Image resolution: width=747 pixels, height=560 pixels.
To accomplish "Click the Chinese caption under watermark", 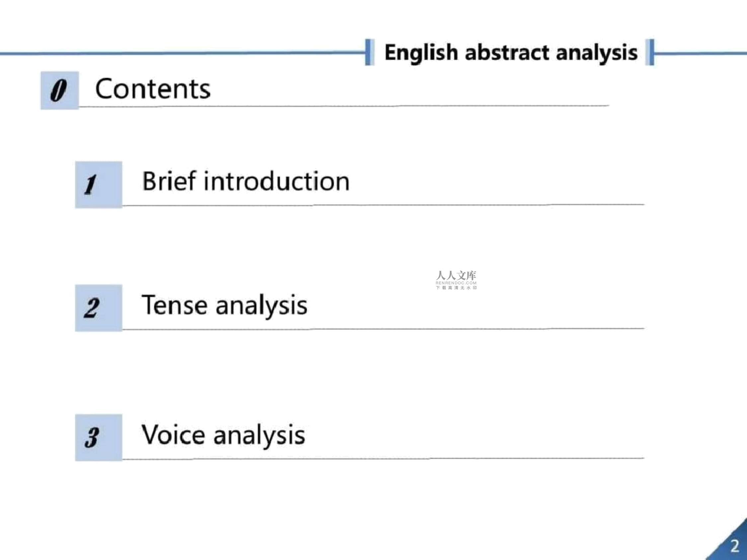I will click(x=456, y=288).
